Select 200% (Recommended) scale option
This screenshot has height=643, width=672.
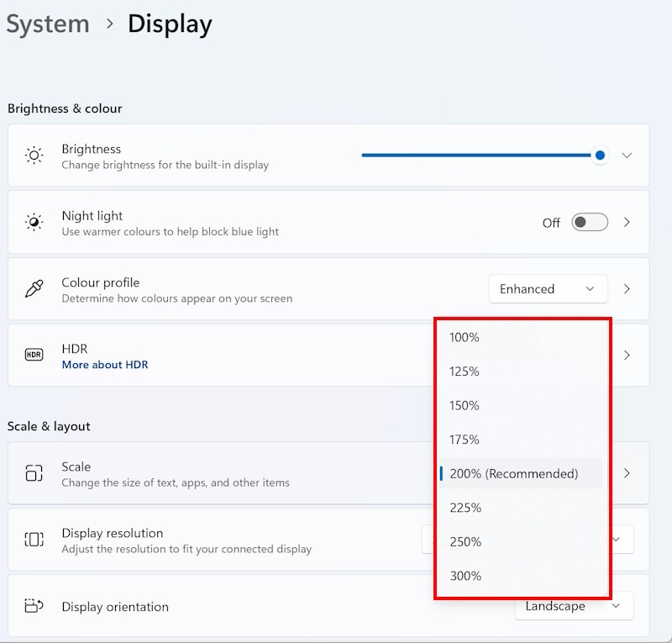point(513,474)
